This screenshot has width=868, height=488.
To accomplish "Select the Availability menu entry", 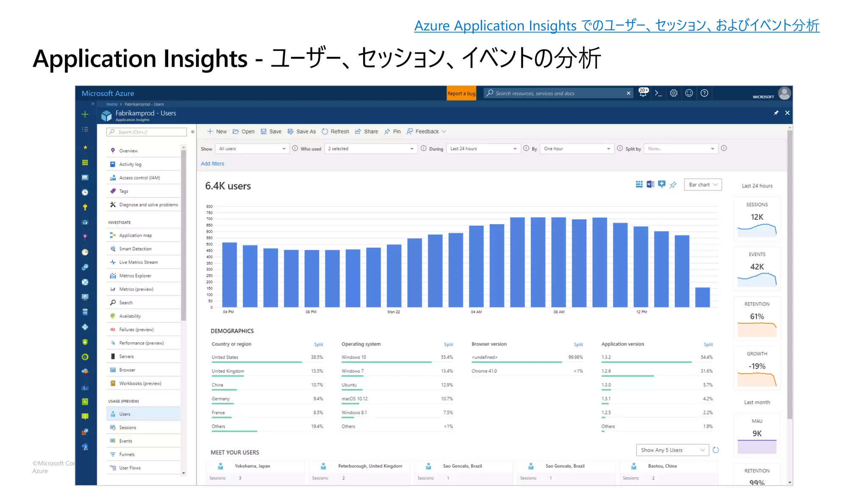I will point(143,316).
